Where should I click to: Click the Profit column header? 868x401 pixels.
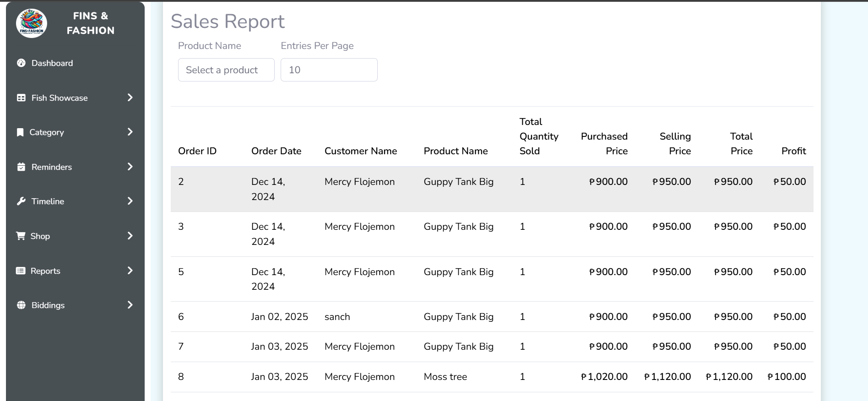point(793,151)
